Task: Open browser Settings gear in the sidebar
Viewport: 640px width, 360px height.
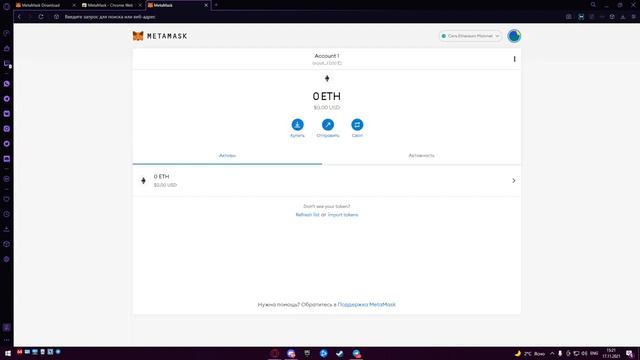Action: (x=7, y=259)
